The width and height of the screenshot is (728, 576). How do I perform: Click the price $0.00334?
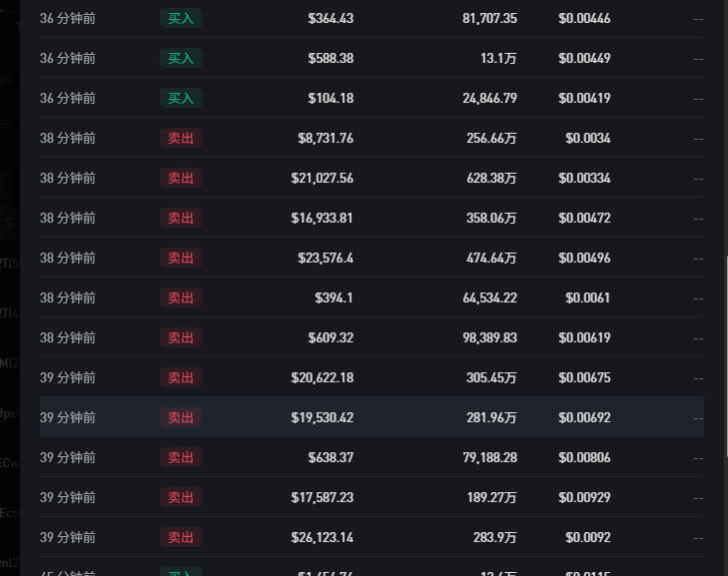(x=584, y=178)
